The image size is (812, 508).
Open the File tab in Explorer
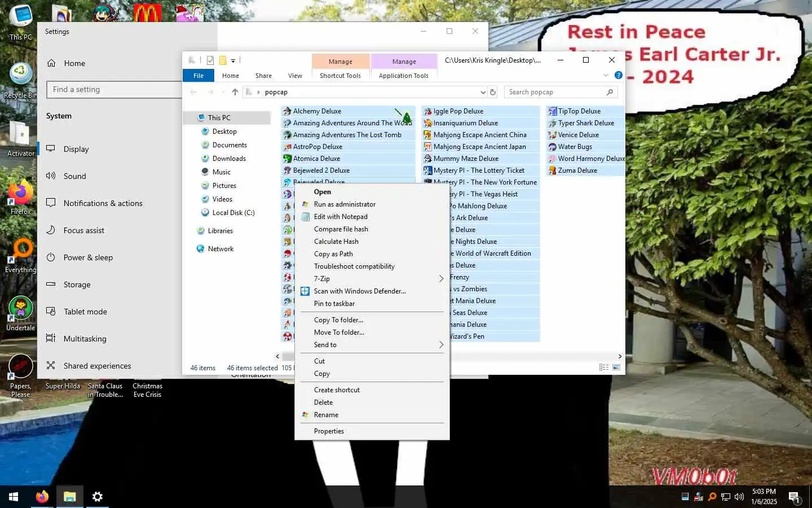[x=198, y=76]
